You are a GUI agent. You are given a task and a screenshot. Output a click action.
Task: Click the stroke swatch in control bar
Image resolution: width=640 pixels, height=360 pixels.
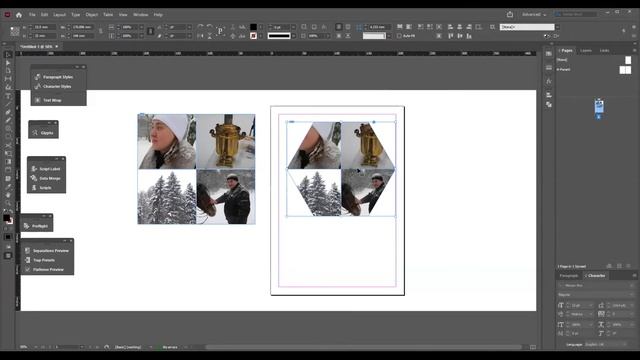pos(253,36)
